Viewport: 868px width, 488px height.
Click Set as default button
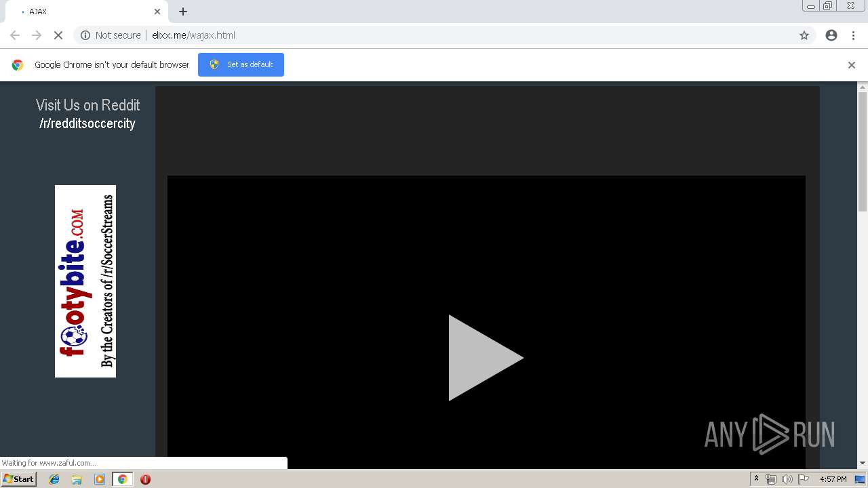click(241, 64)
